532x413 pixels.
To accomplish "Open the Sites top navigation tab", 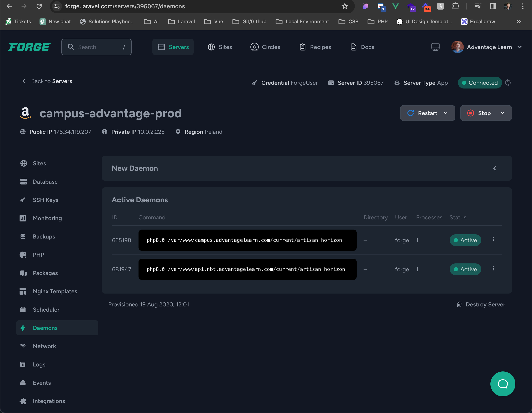I will [220, 47].
